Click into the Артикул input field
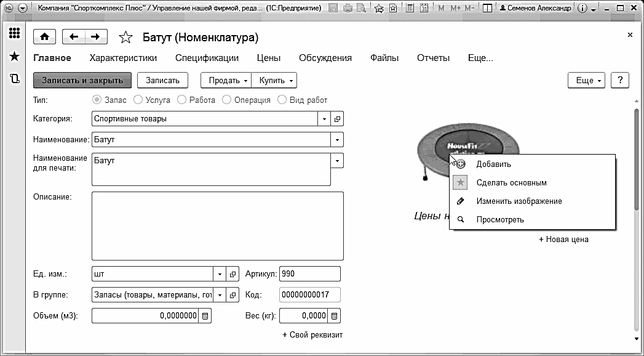The height and width of the screenshot is (356, 644). (309, 275)
